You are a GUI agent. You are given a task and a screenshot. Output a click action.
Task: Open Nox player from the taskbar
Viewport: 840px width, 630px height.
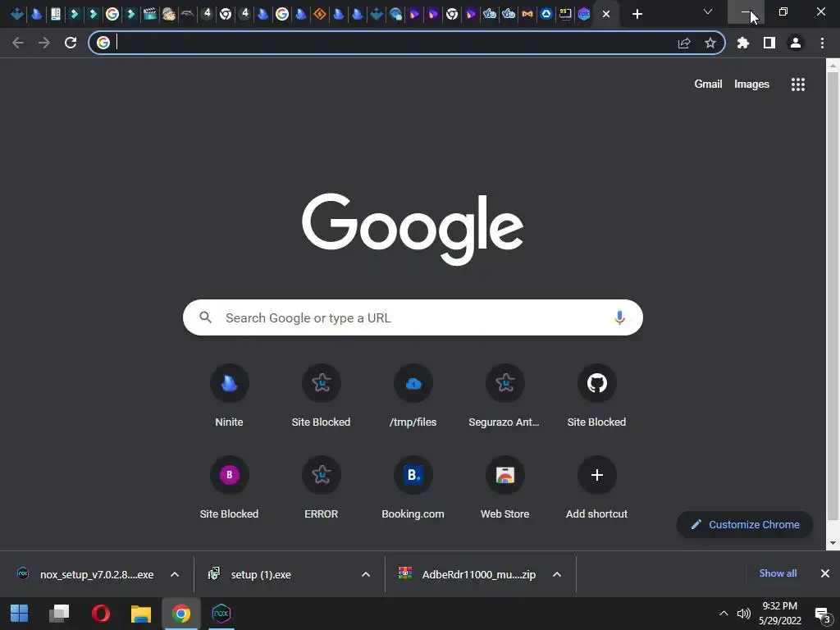tap(221, 614)
